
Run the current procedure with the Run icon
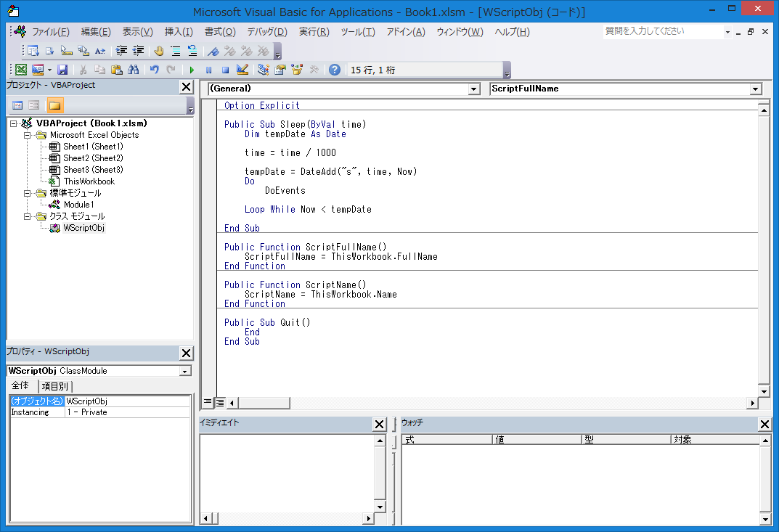(192, 69)
